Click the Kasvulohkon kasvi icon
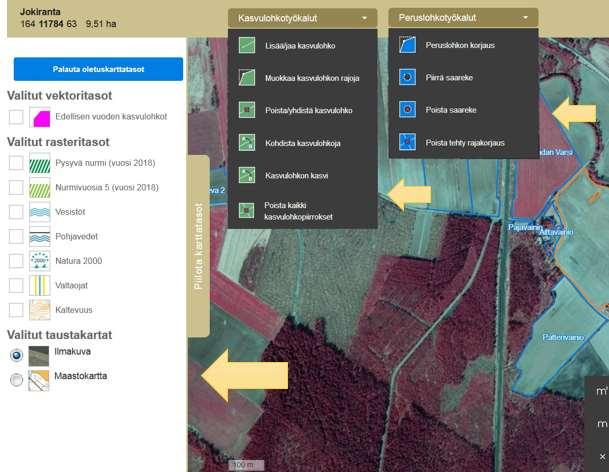The image size is (609, 472). click(x=247, y=175)
